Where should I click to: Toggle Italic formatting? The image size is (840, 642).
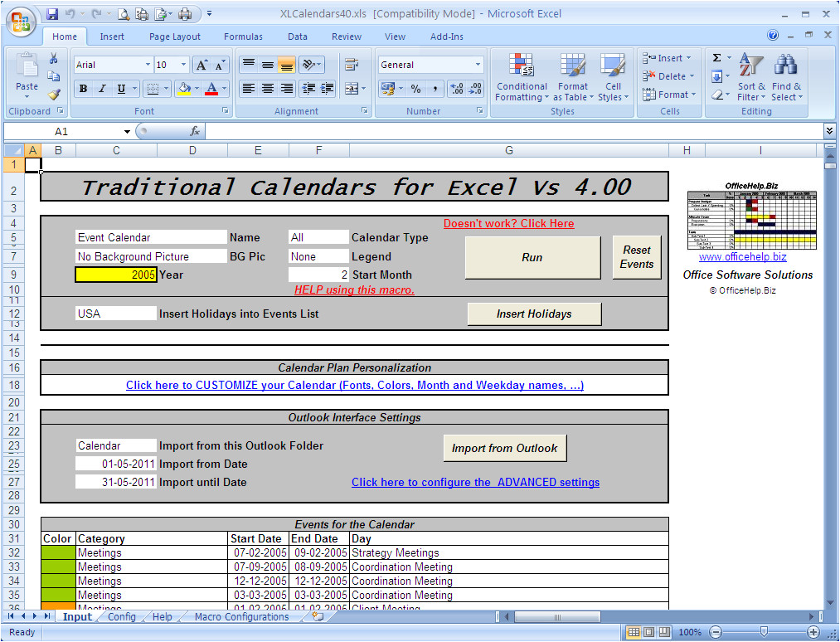click(102, 89)
